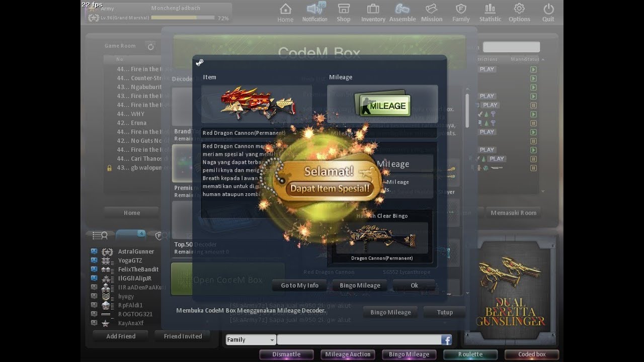Viewport: 644px width, 362px height.
Task: Open the Coded box tab
Action: tap(532, 354)
